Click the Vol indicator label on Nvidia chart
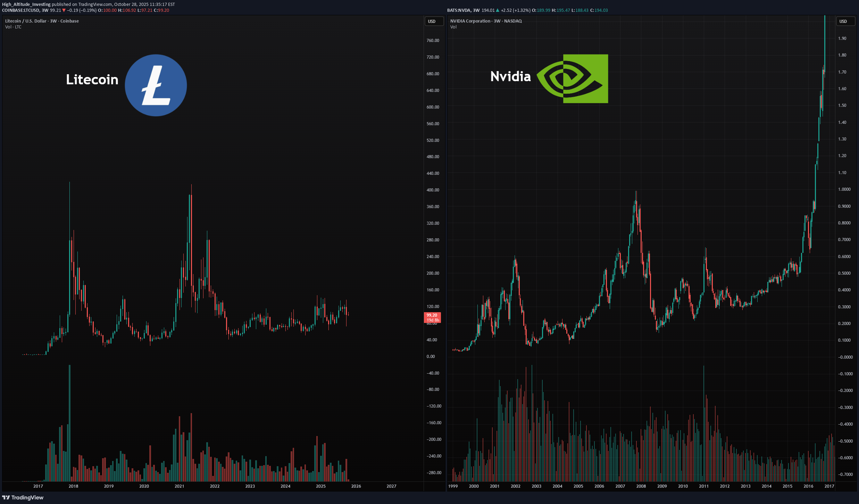Image resolution: width=859 pixels, height=504 pixels. [453, 27]
